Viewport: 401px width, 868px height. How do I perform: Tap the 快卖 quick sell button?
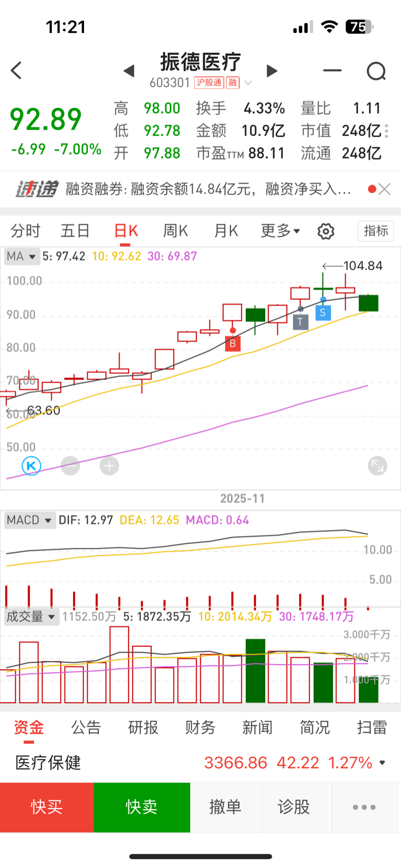coord(142,807)
